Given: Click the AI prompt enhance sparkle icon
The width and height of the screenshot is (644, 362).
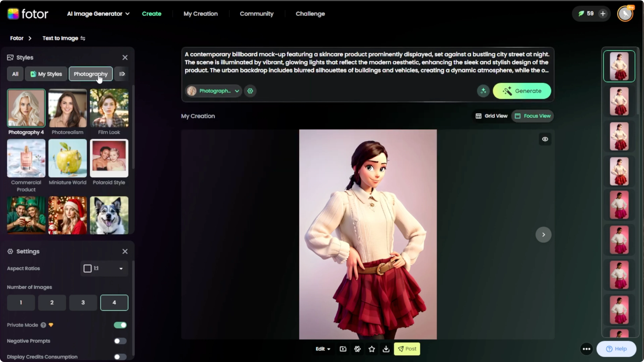Looking at the screenshot, I should click(483, 91).
